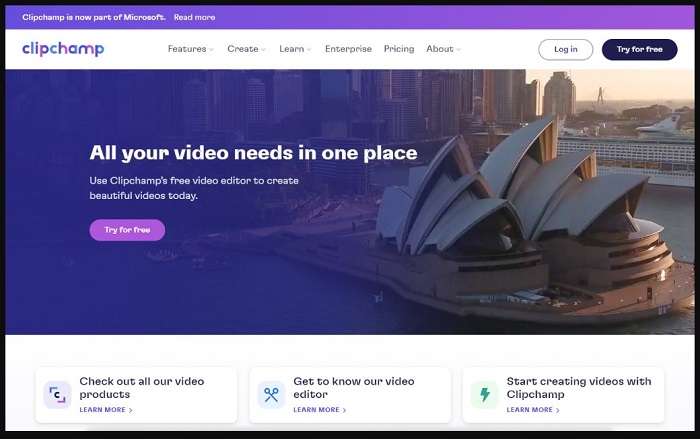Click Learn More under video products card
700x439 pixels.
(x=106, y=410)
